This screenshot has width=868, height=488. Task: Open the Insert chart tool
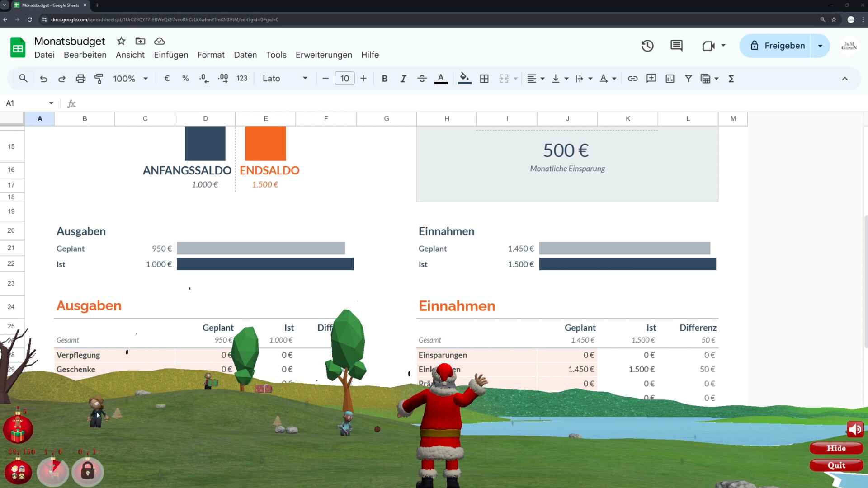click(x=670, y=78)
